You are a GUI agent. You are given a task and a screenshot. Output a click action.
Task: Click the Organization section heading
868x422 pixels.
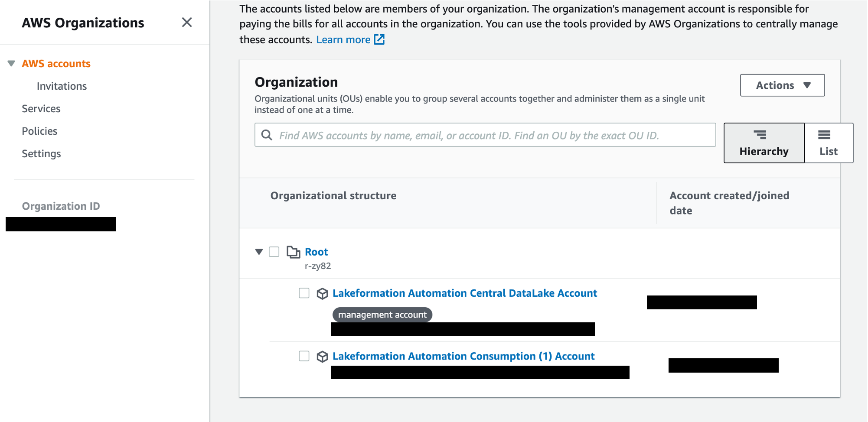(x=296, y=82)
